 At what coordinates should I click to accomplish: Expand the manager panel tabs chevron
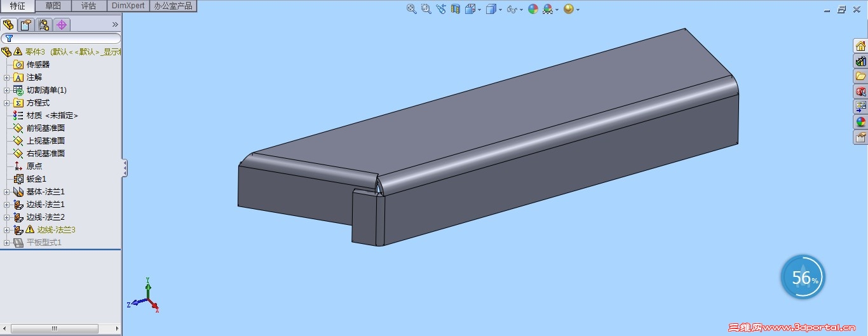coord(115,25)
